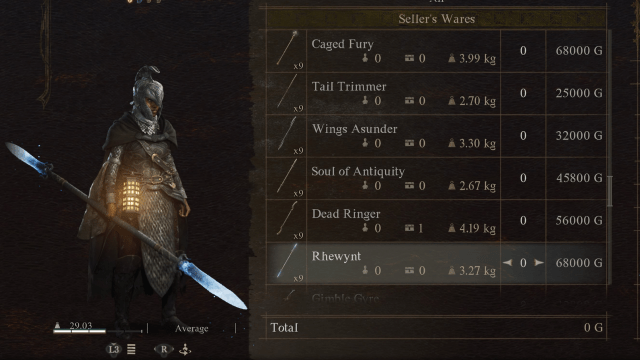
Task: Open the Seller's Wares header tab
Action: 436,19
